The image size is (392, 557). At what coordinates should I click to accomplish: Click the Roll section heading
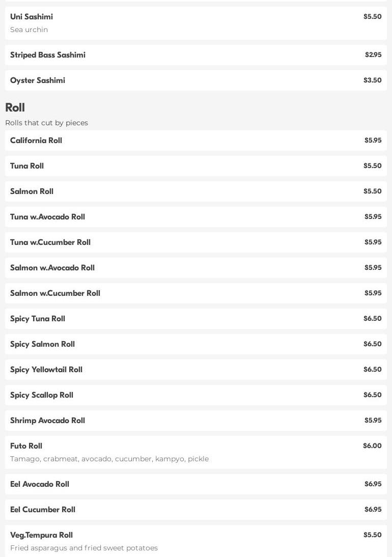pyautogui.click(x=15, y=107)
